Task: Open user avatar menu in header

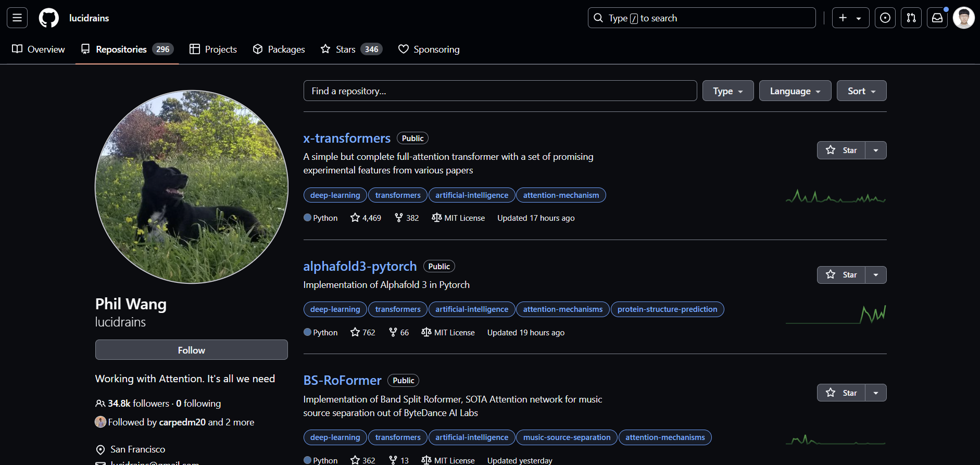Action: pyautogui.click(x=964, y=18)
